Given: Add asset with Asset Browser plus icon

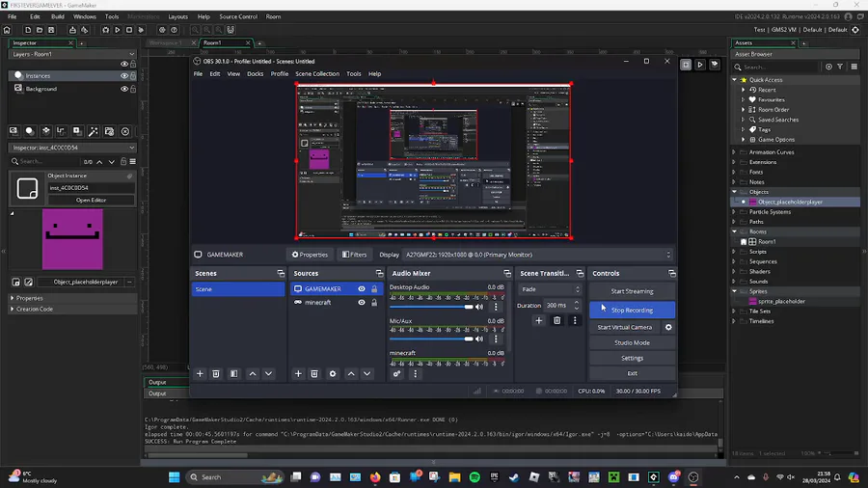Looking at the screenshot, I should [x=828, y=67].
